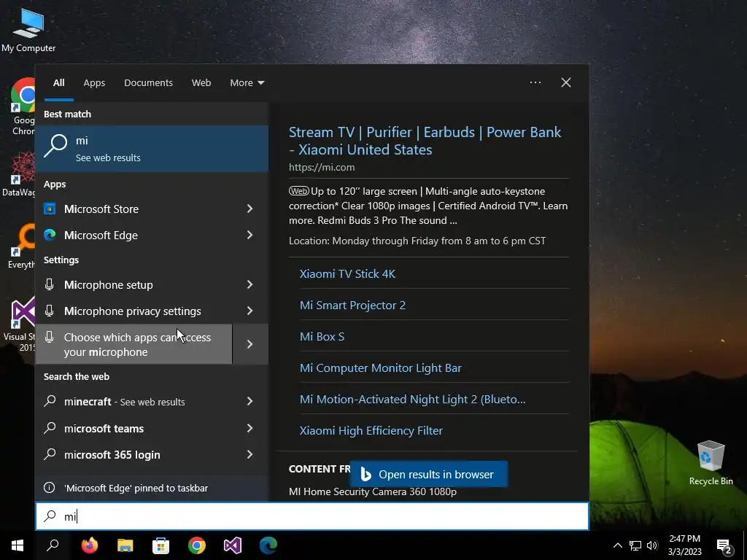This screenshot has width=747, height=560.
Task: Switch to the Web search tab
Action: coord(201,82)
